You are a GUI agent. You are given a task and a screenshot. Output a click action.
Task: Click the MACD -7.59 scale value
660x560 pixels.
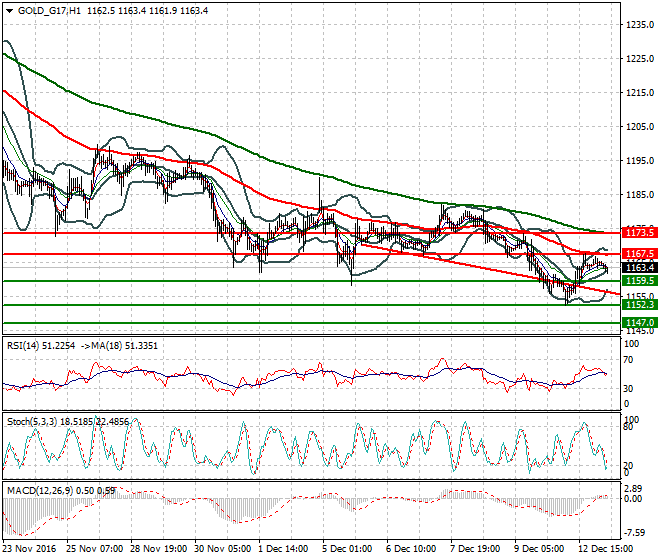634,533
